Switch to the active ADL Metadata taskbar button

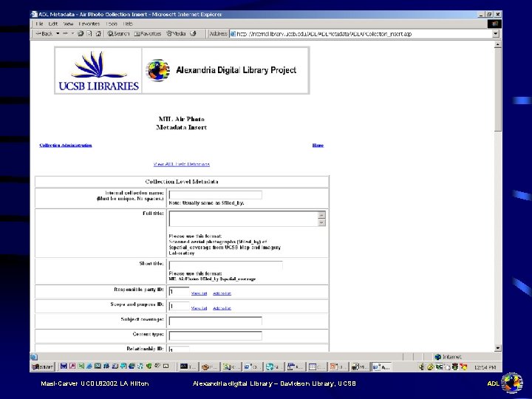click(x=382, y=366)
